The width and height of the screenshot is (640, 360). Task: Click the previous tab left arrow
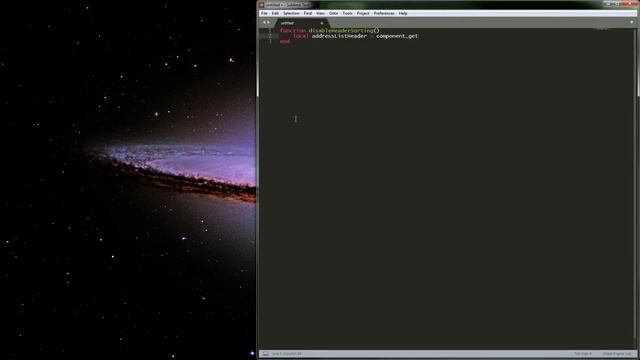[x=264, y=23]
